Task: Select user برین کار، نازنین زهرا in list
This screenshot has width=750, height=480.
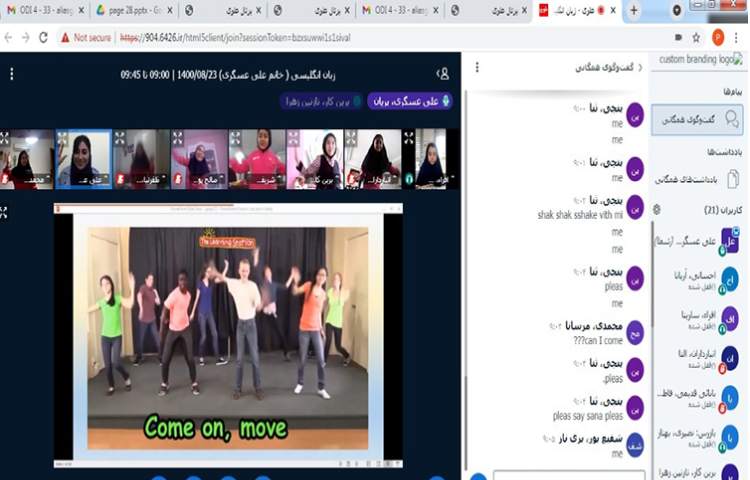Action: click(697, 472)
